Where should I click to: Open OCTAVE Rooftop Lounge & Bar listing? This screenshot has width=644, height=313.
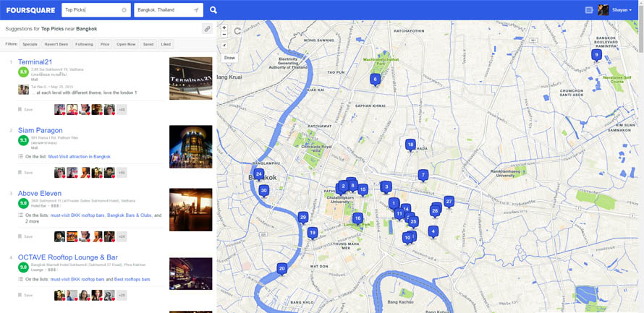68,257
